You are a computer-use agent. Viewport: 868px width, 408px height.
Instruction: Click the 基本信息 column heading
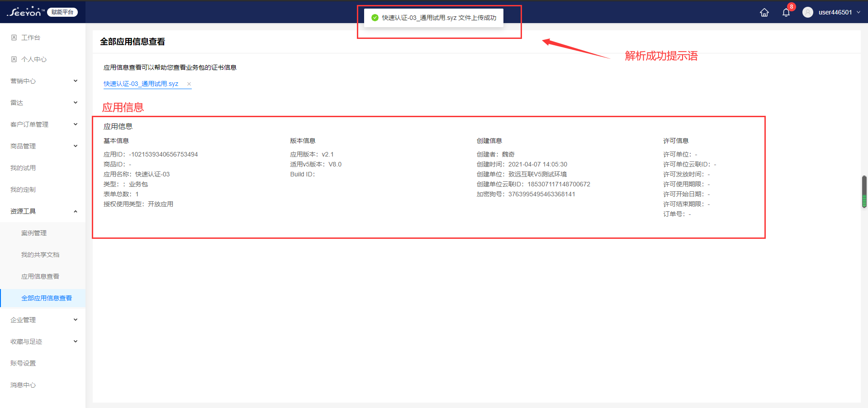pos(116,141)
